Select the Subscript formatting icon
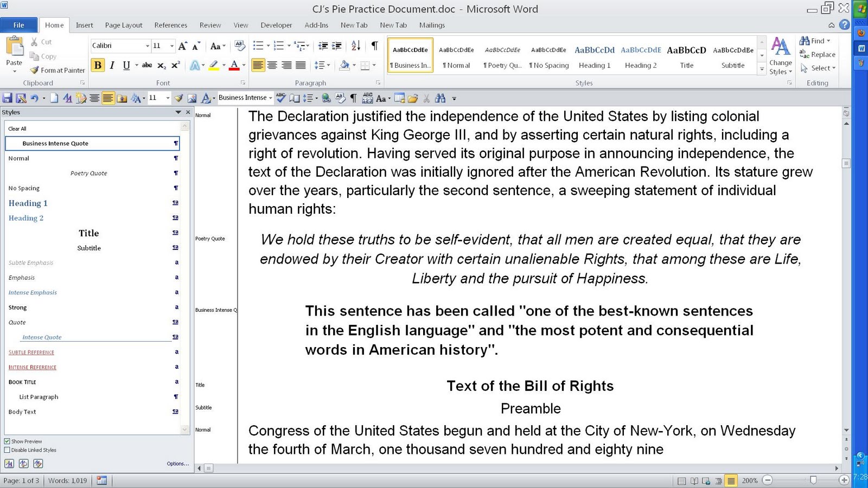868x488 pixels. [161, 65]
